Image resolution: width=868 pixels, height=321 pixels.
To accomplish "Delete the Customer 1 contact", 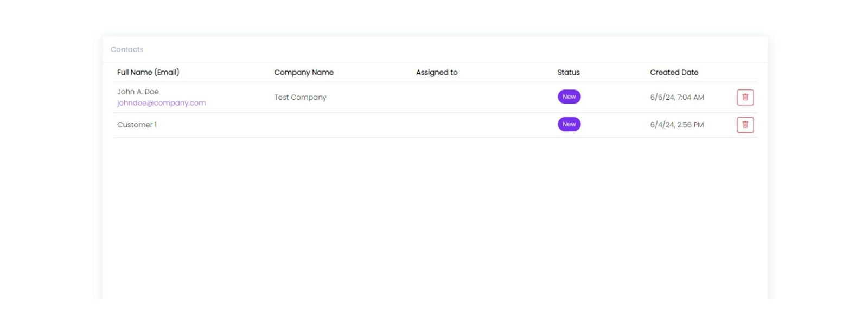I will (745, 125).
